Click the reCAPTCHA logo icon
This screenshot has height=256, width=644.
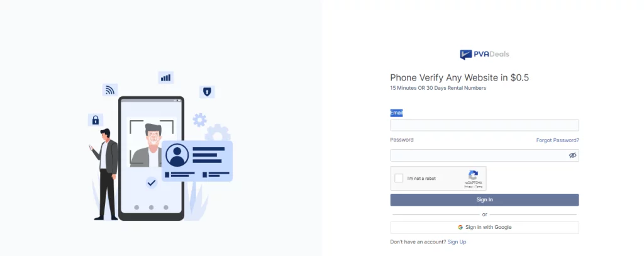click(473, 175)
